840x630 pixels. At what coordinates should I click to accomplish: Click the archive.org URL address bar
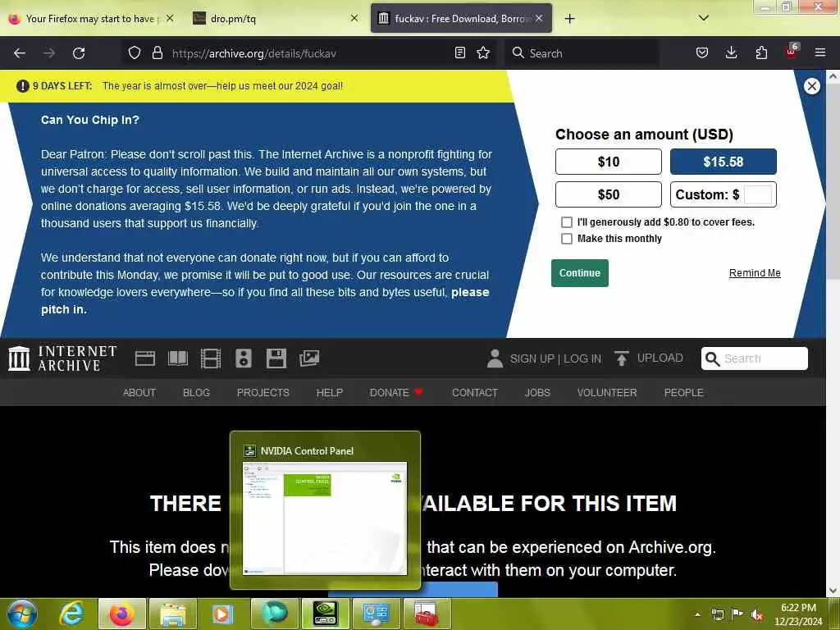coord(311,53)
